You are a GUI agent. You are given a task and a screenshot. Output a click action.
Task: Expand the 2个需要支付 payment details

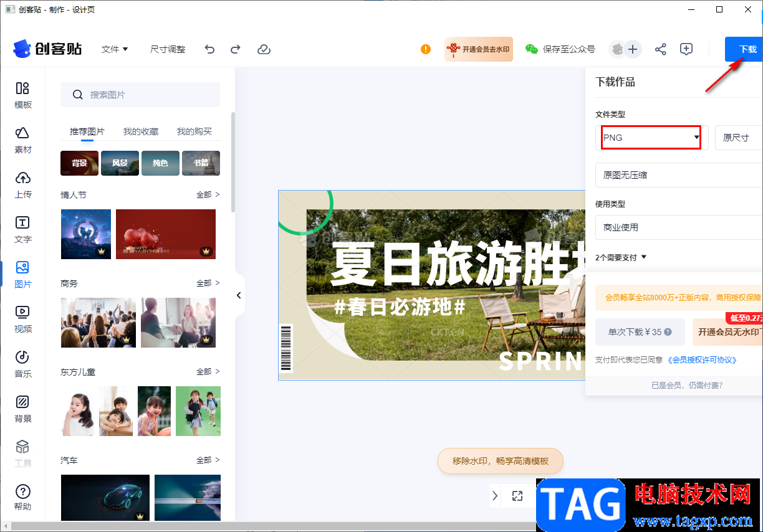tap(621, 257)
